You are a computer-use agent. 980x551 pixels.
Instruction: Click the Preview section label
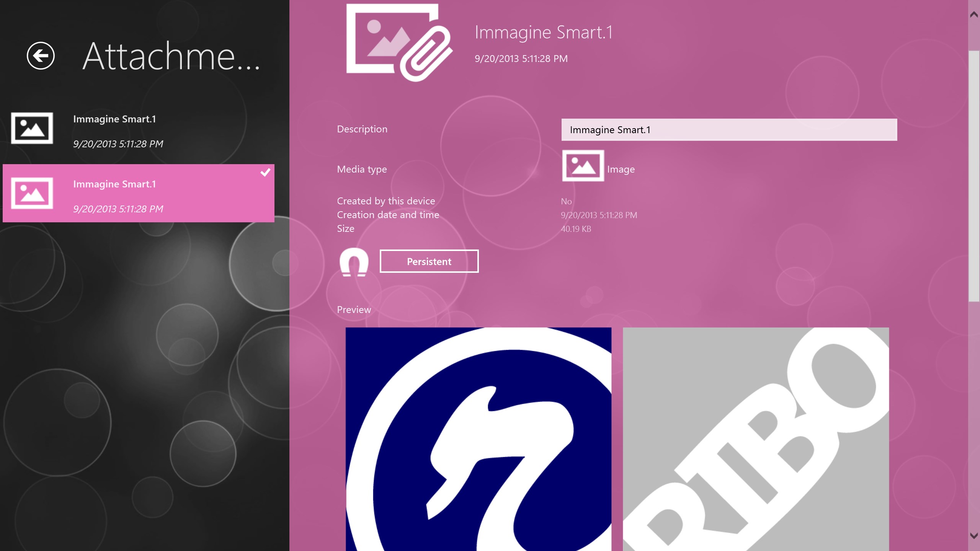click(x=354, y=310)
